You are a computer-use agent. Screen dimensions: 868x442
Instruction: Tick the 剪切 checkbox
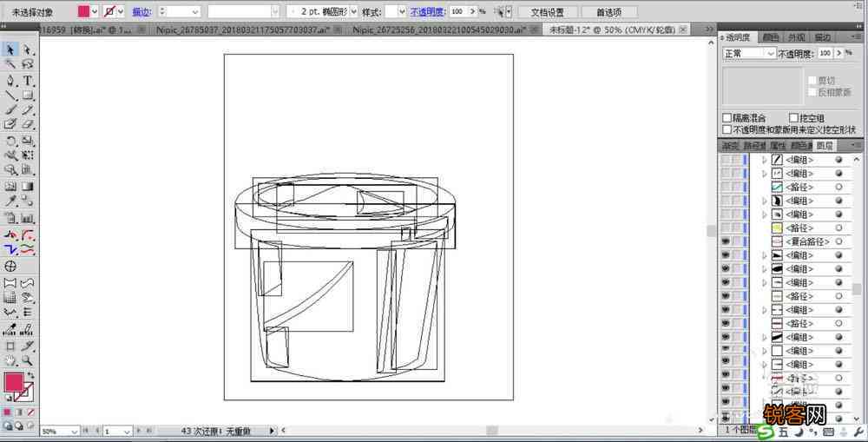(x=812, y=80)
